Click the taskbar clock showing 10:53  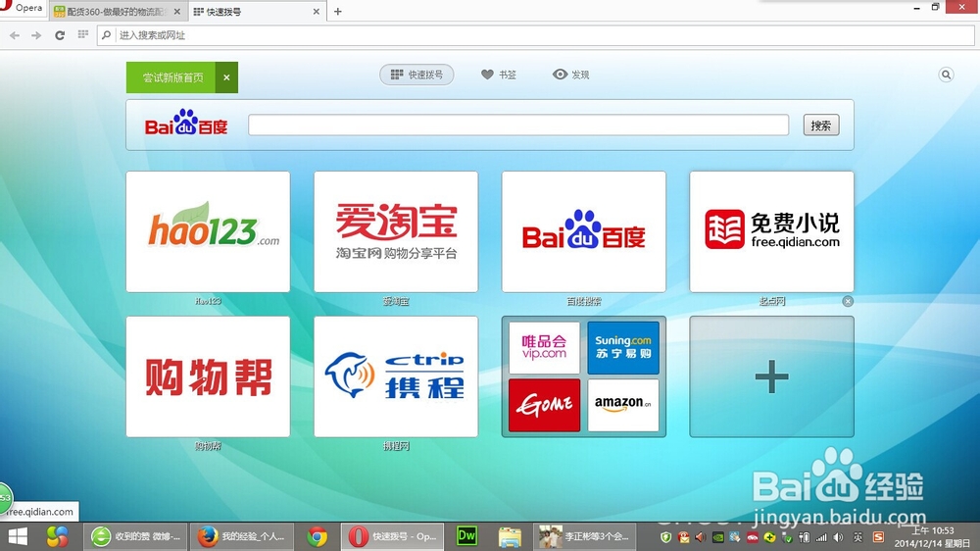[x=932, y=536]
